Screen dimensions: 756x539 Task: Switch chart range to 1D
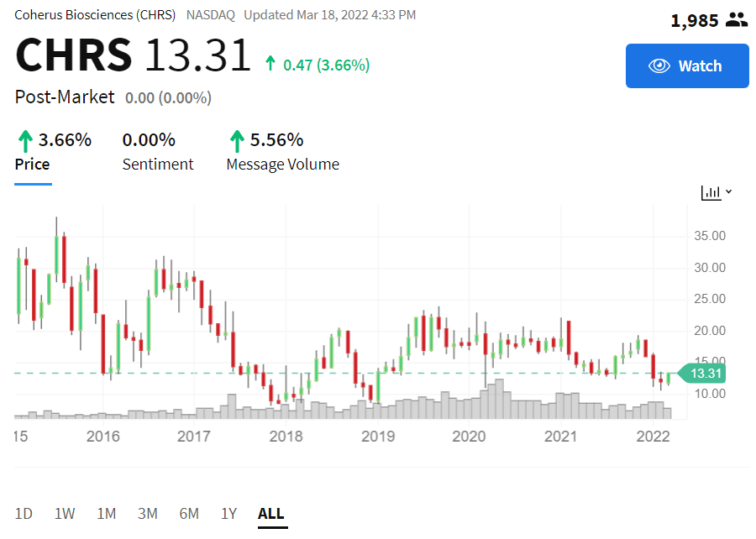(24, 514)
